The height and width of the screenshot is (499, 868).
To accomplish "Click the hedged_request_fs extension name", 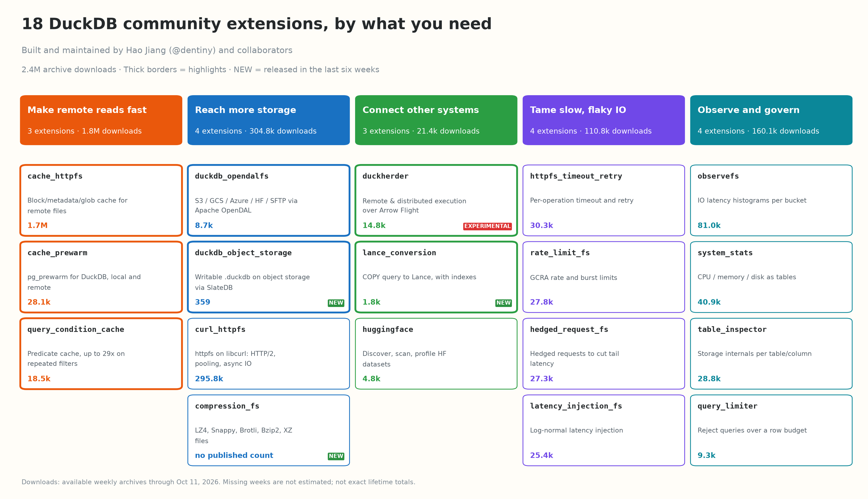I will [569, 330].
